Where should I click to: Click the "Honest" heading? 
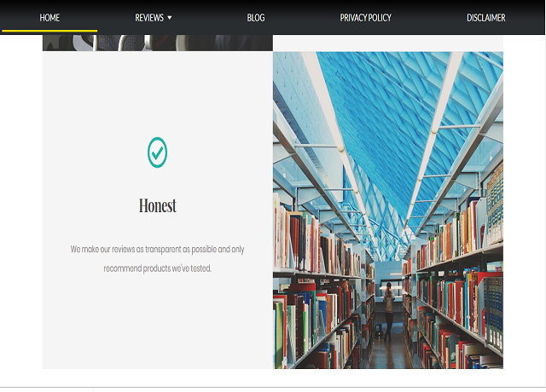click(x=157, y=206)
